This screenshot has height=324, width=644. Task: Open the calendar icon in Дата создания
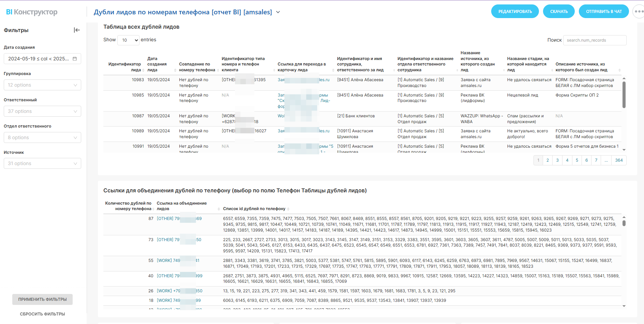(75, 59)
